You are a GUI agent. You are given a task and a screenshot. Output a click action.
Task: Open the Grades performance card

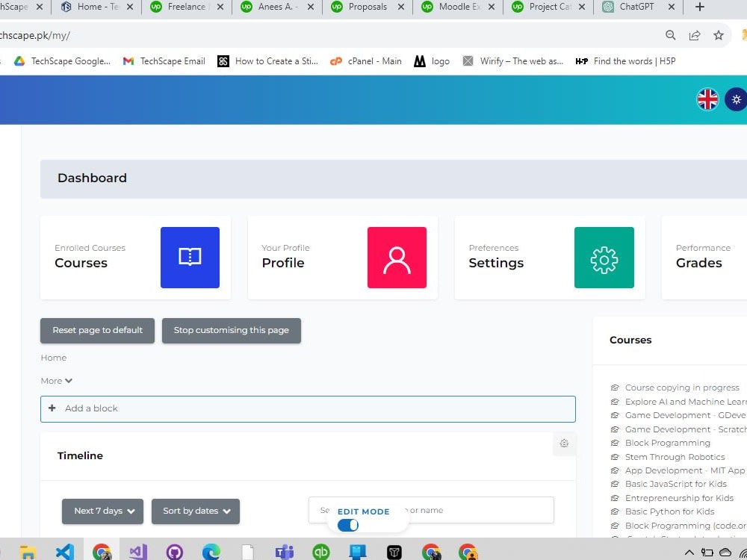tap(704, 258)
